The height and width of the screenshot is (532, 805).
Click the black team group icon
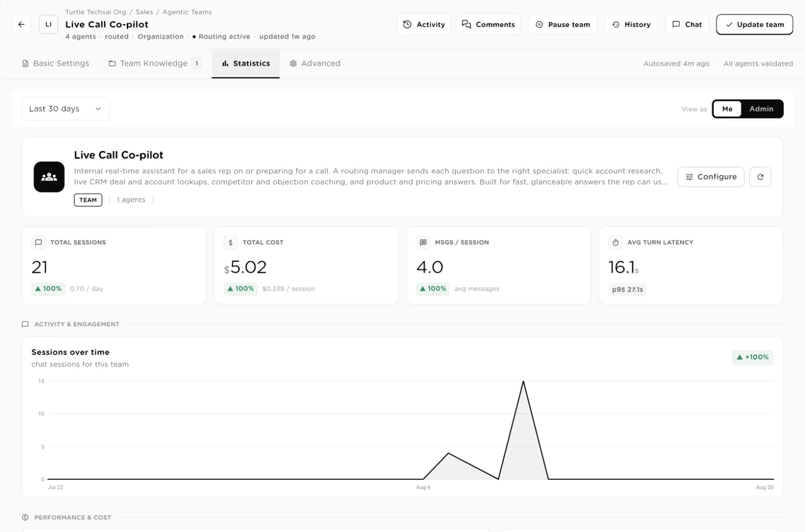[49, 176]
